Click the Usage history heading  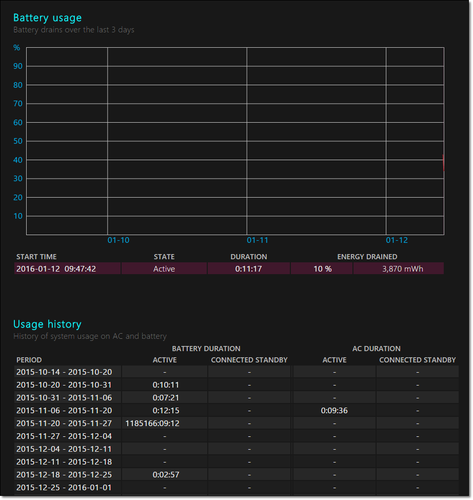tap(47, 324)
